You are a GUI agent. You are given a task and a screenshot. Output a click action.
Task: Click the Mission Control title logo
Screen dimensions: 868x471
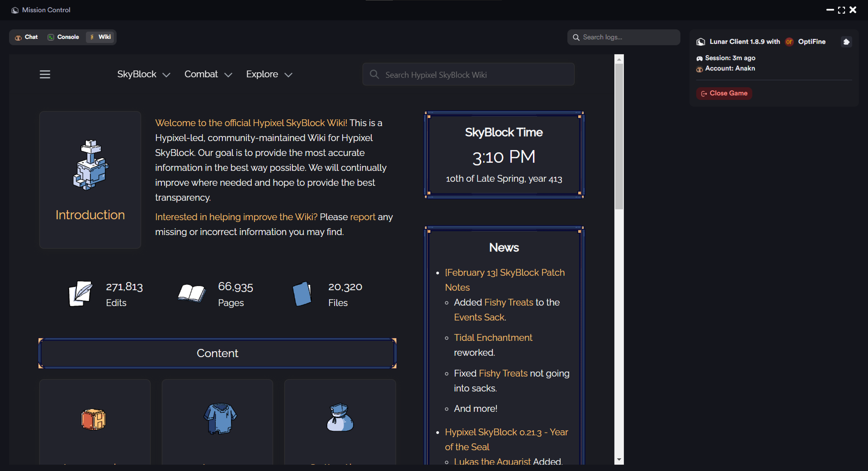coord(15,10)
